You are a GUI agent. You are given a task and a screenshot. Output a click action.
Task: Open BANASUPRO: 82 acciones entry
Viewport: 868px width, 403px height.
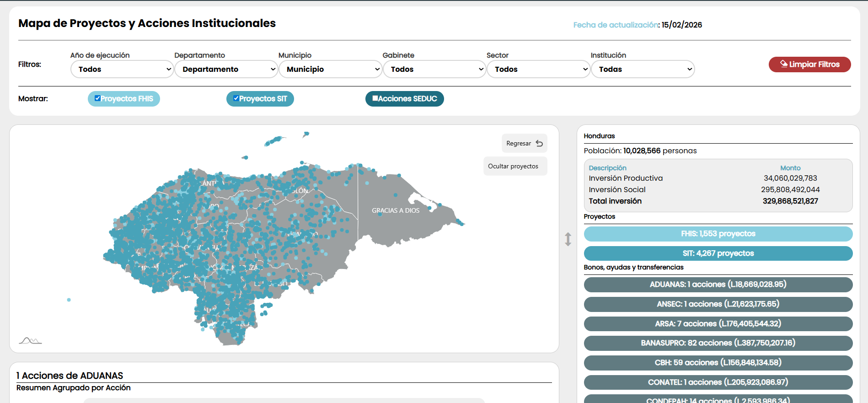[718, 343]
